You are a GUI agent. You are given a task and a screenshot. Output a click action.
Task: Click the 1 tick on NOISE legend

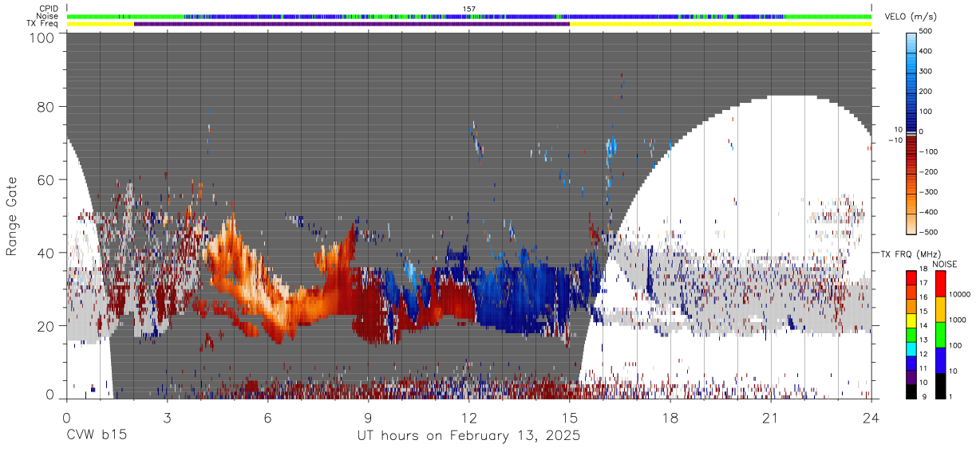pos(951,396)
